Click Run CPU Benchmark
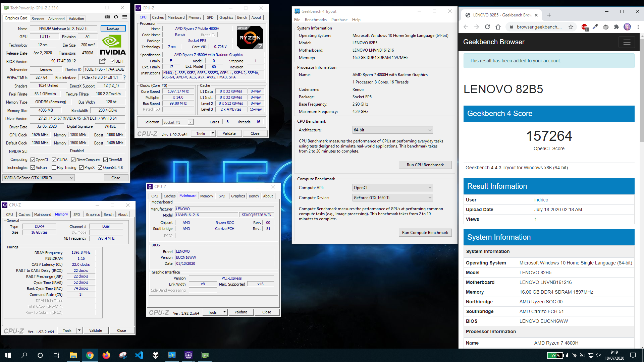 click(x=425, y=165)
